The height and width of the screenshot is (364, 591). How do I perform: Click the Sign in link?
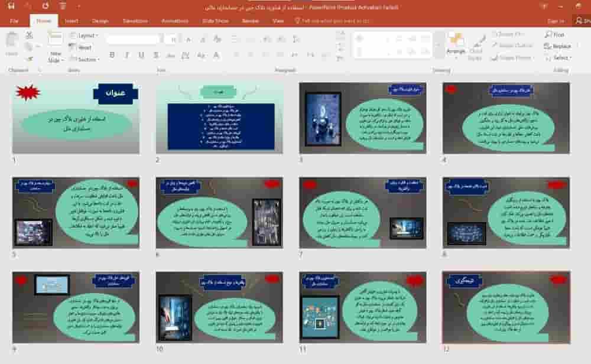[556, 21]
